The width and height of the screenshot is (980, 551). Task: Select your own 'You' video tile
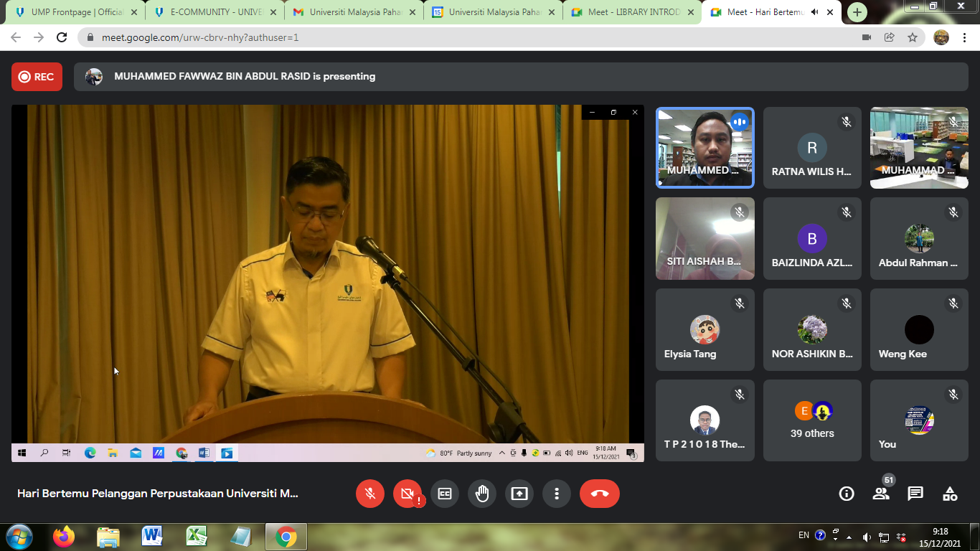(919, 420)
